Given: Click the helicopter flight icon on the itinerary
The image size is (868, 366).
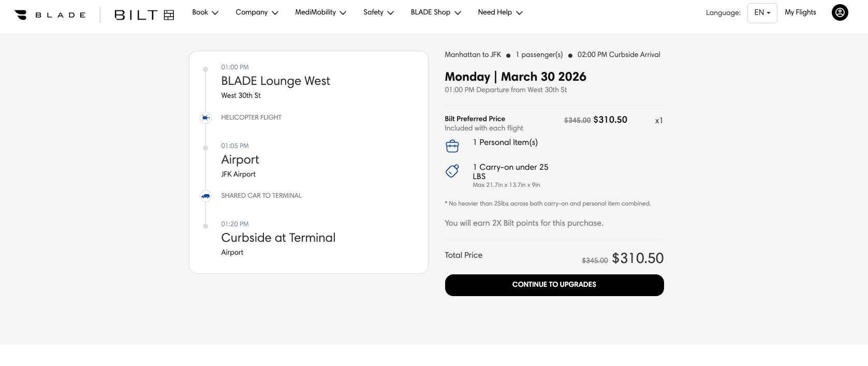Looking at the screenshot, I should click(x=205, y=118).
